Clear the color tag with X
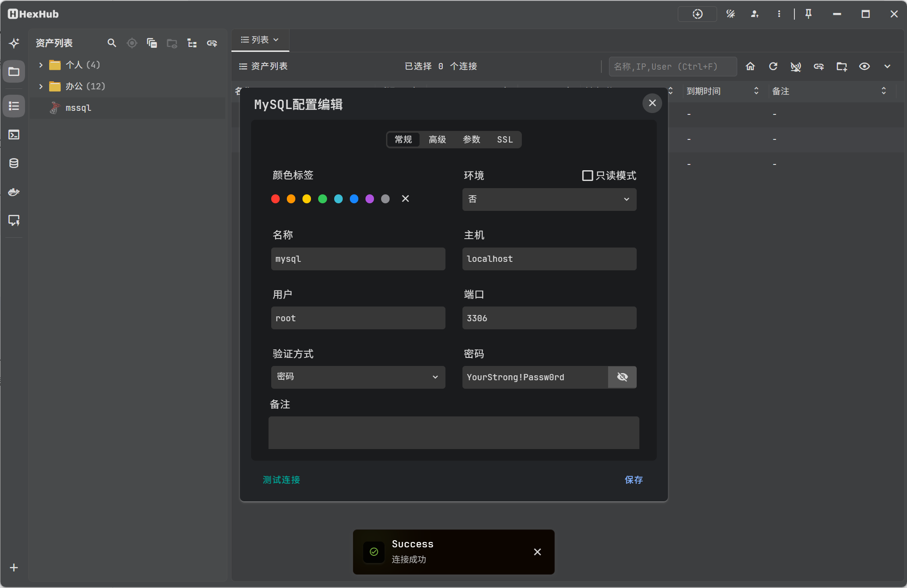Screen dimensions: 907x588 [405, 199]
